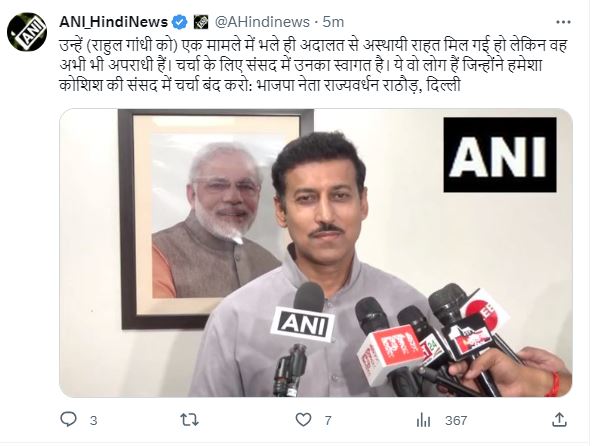
Task: Click the Hindi tweet text body
Action: tap(313, 65)
